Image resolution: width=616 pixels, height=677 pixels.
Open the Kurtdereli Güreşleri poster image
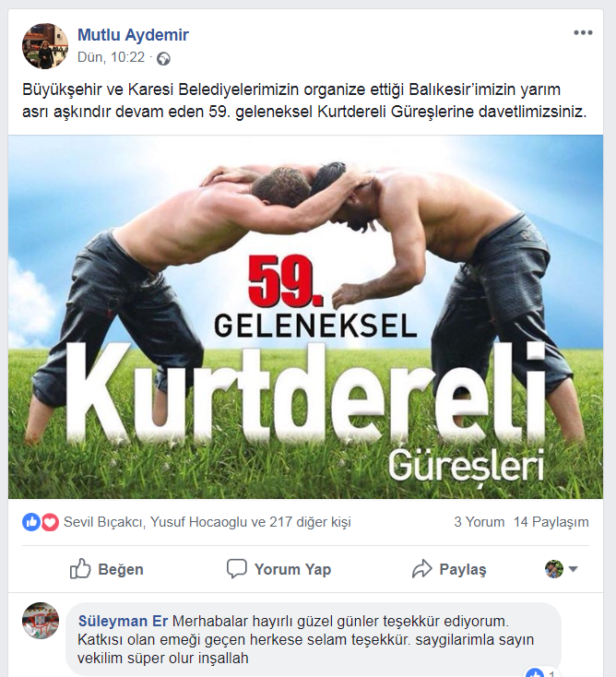tap(305, 317)
